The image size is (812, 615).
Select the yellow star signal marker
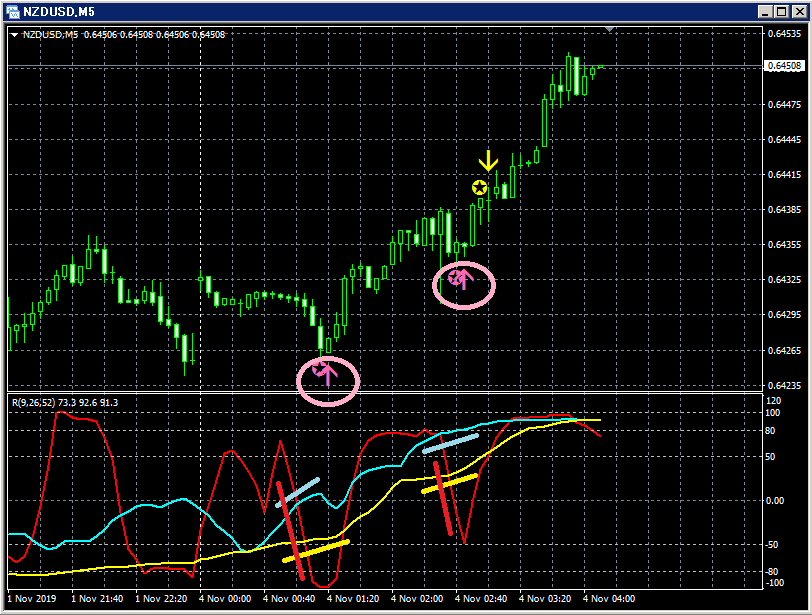click(x=480, y=188)
